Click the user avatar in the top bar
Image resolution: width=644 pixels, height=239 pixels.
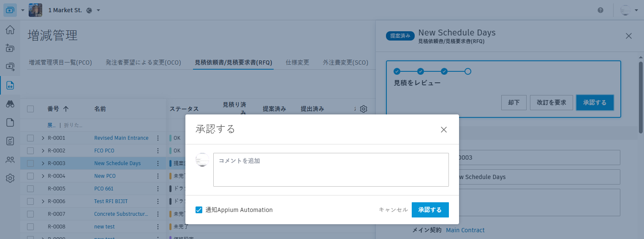coord(625,10)
